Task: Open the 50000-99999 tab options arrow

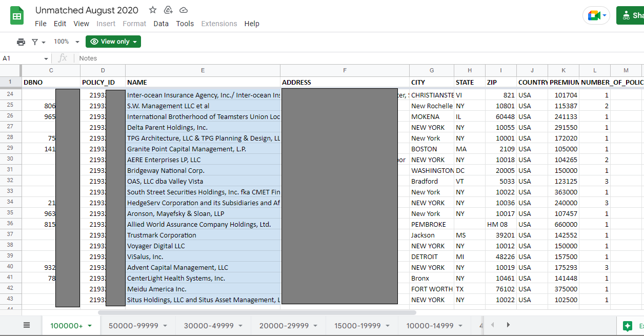Action: [x=165, y=326]
